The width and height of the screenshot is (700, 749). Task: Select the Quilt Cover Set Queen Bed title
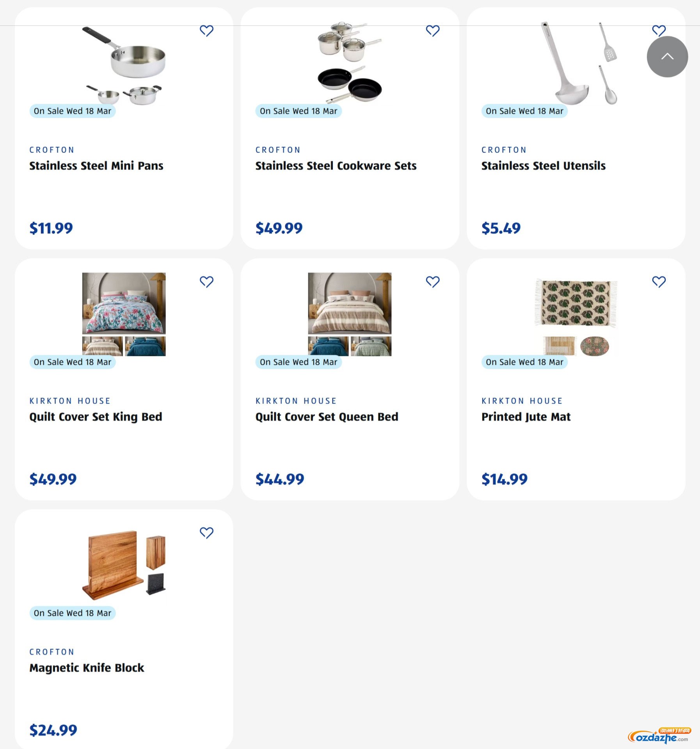[x=327, y=417]
